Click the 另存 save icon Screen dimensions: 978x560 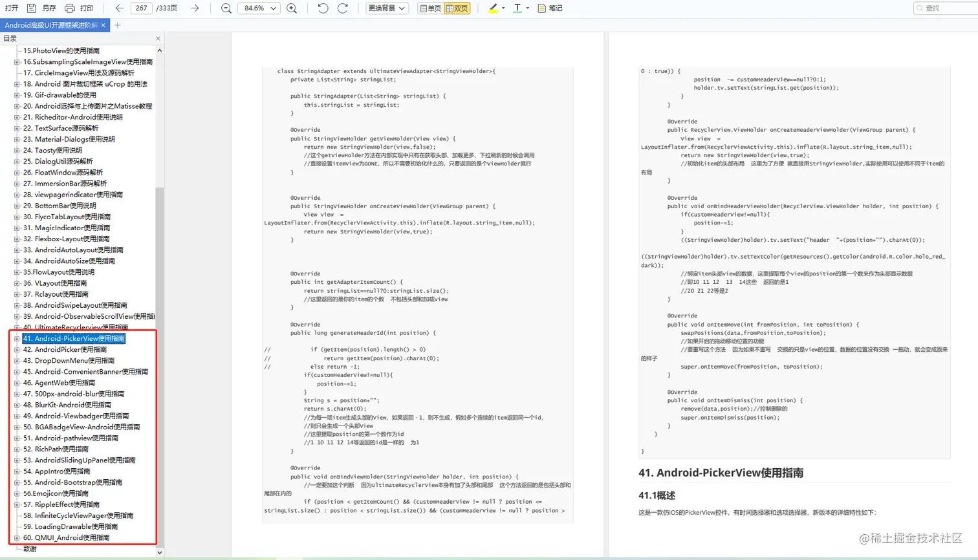32,8
